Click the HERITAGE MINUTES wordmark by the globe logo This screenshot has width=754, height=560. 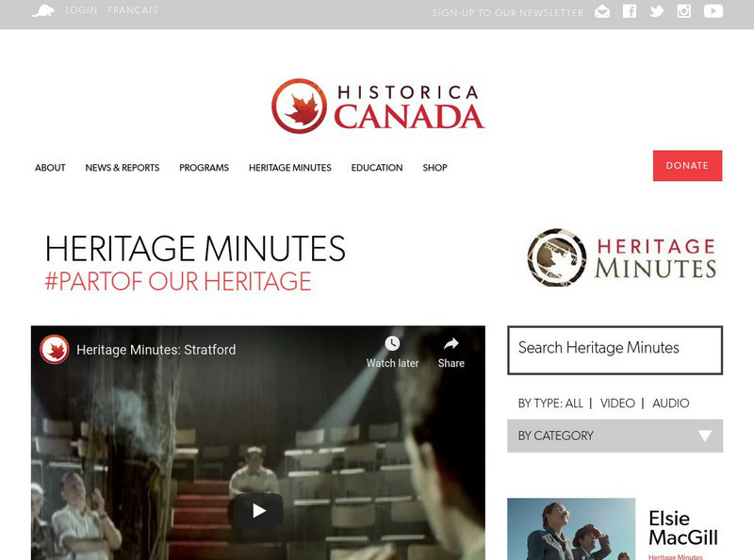point(656,258)
